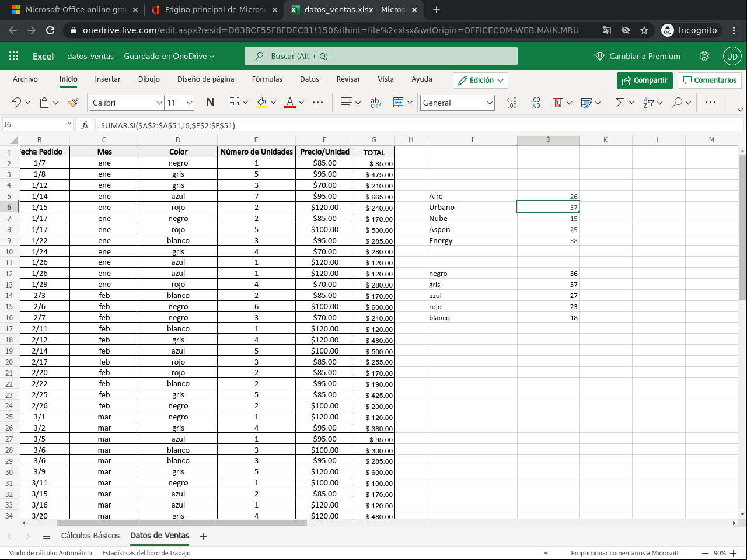Select the Format Painter brush icon

[73, 103]
